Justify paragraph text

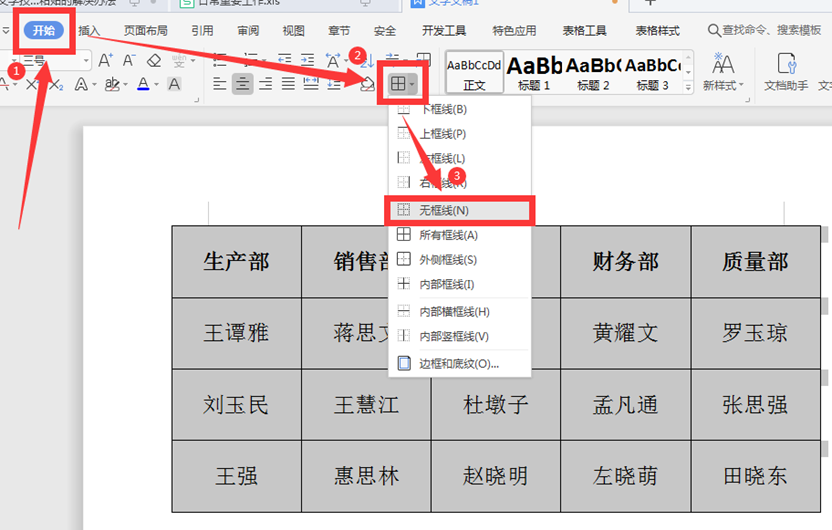point(288,84)
